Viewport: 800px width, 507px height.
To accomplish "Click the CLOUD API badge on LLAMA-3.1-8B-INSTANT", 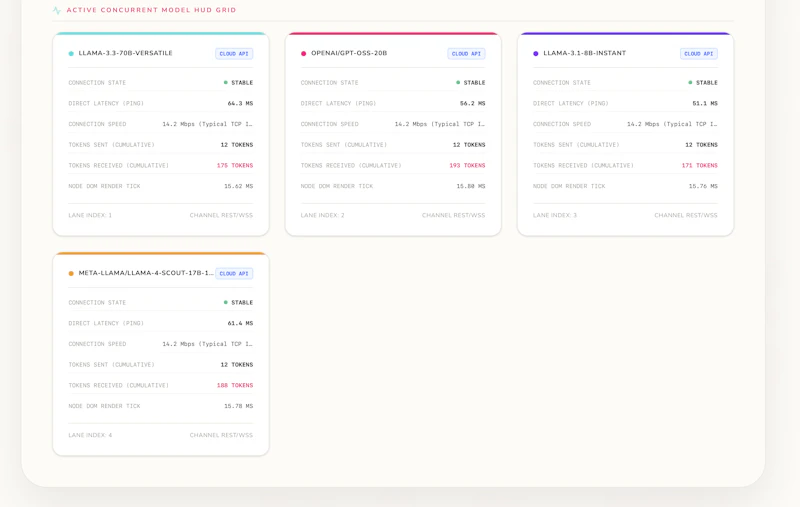I will [x=699, y=54].
